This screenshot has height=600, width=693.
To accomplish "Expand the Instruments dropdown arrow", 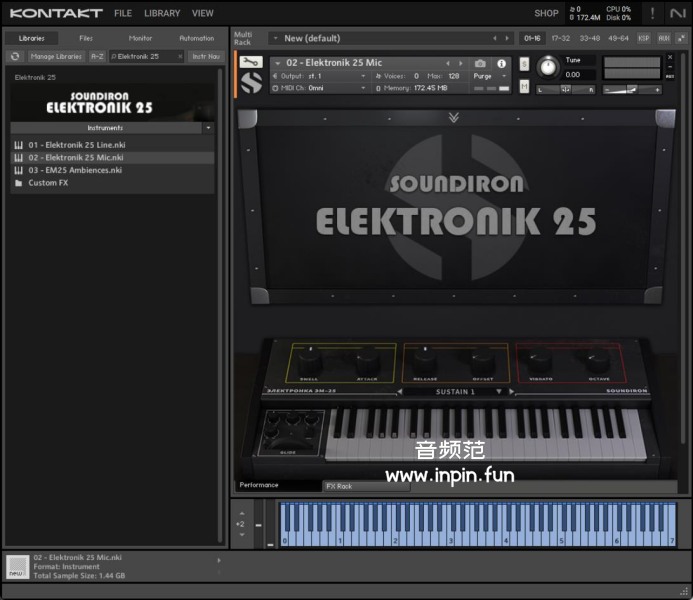I will (x=208, y=129).
